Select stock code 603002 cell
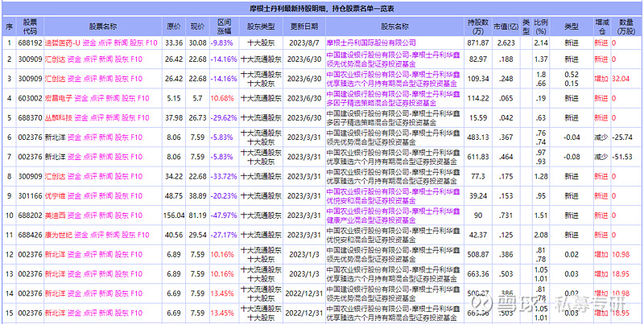644x324 pixels. tap(30, 98)
